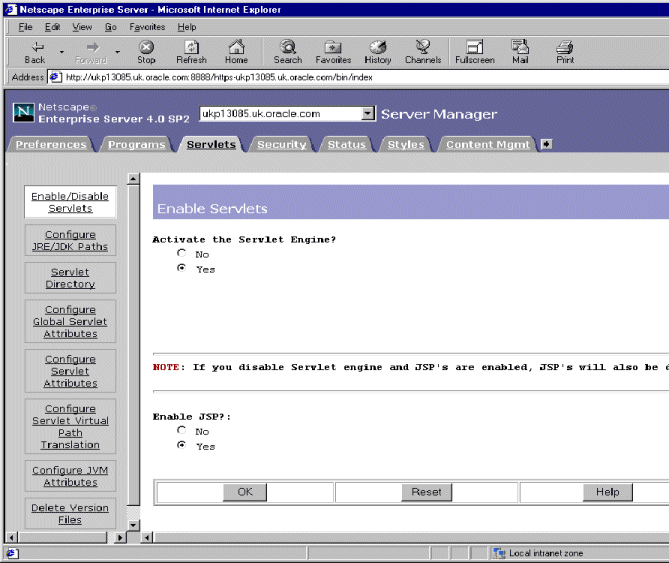Screen dimensions: 669x563
Task: Open the History toolbar icon
Action: [378, 52]
